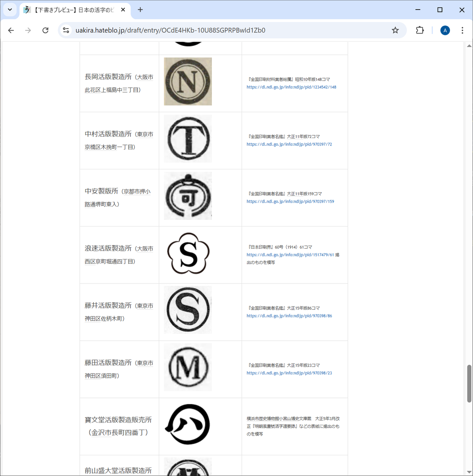Click the 中村活版製造所 company name
473x476 pixels.
(x=108, y=134)
